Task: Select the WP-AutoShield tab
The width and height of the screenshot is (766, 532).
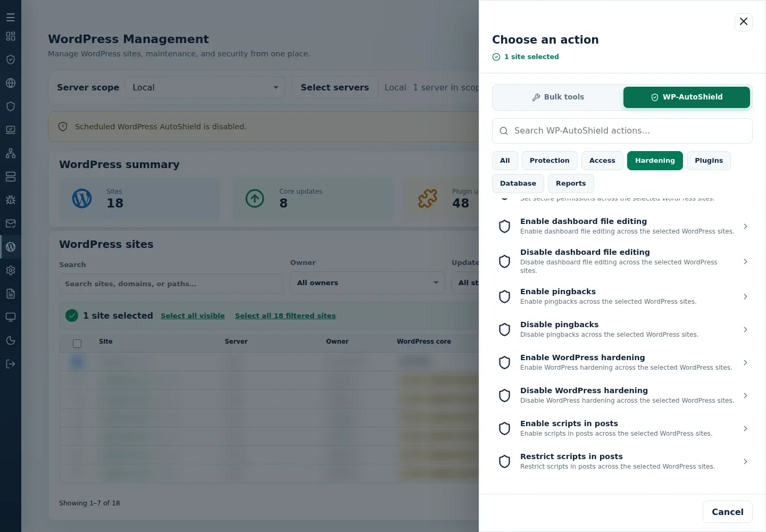Action: tap(687, 97)
